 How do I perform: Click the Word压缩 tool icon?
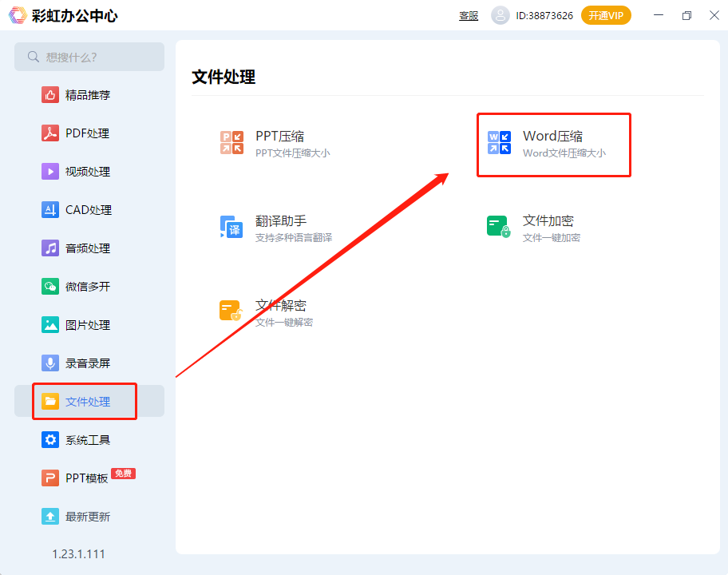point(499,143)
